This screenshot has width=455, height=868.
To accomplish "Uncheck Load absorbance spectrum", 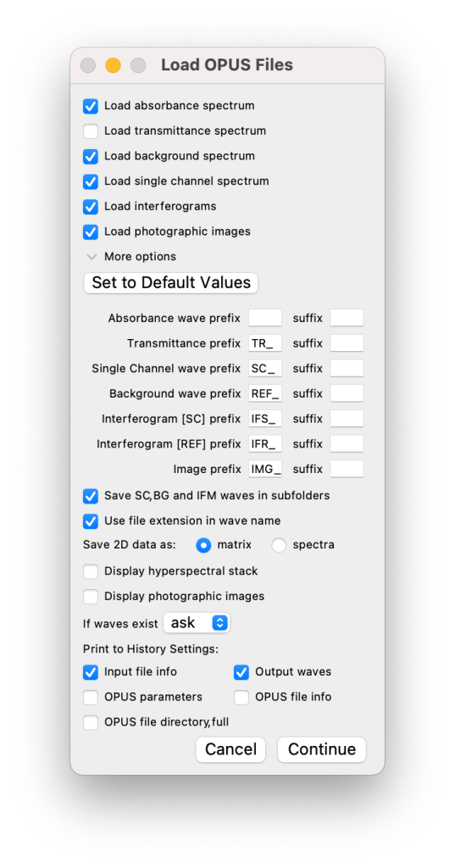I will (x=90, y=106).
